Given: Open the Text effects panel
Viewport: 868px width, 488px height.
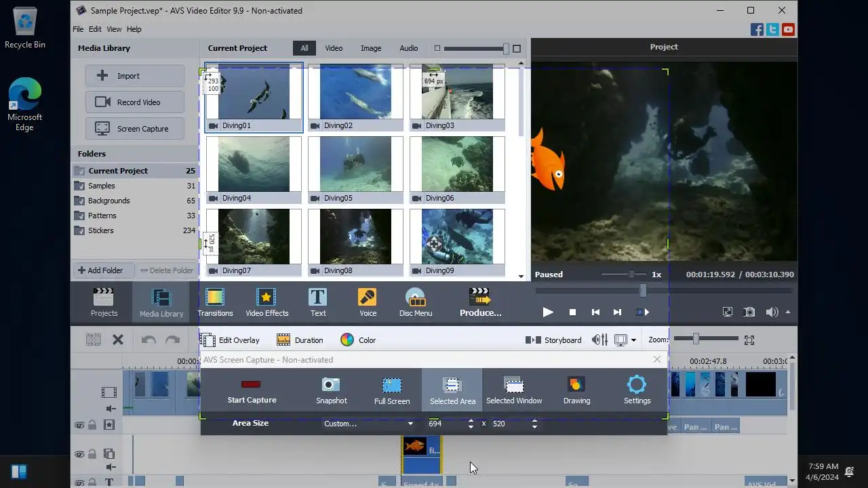Looking at the screenshot, I should tap(318, 302).
